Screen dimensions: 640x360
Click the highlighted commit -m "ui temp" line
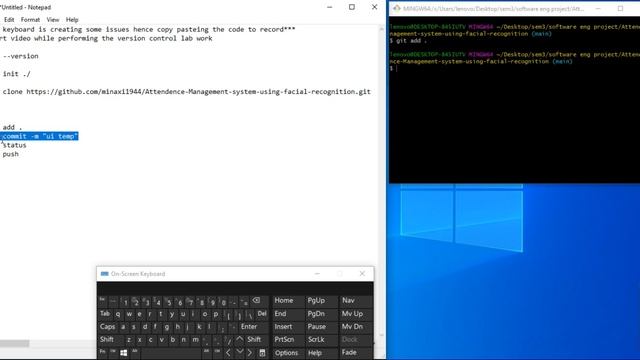click(x=39, y=136)
